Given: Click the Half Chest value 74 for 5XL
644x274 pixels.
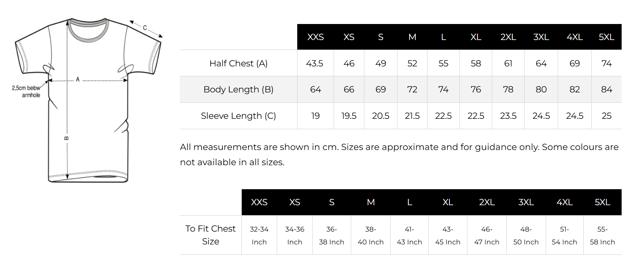Looking at the screenshot, I should coord(606,63).
